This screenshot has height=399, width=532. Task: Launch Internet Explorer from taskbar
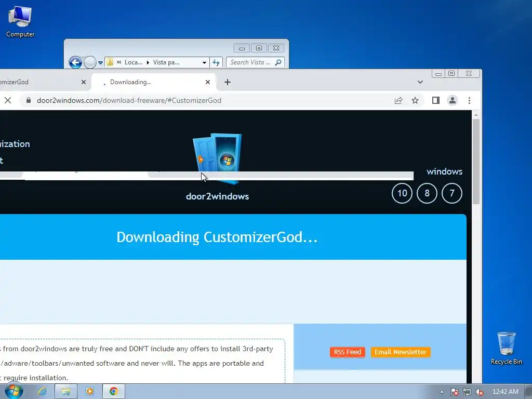tap(42, 392)
